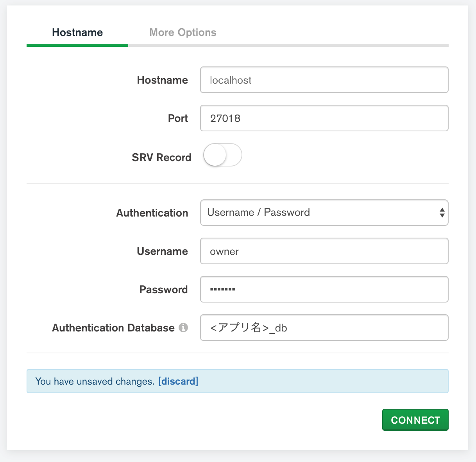
Task: Click the Authentication label text
Action: [152, 213]
